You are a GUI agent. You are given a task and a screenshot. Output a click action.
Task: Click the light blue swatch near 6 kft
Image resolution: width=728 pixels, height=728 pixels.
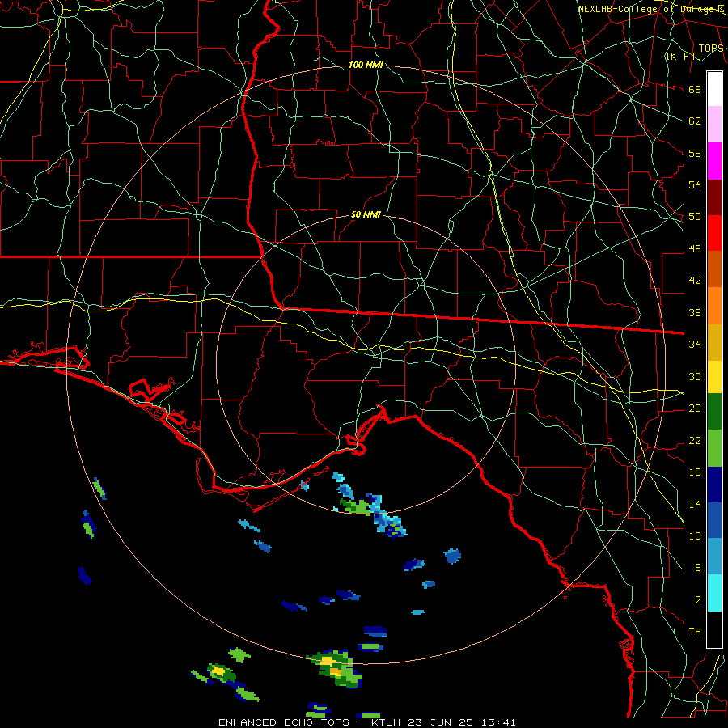click(714, 557)
